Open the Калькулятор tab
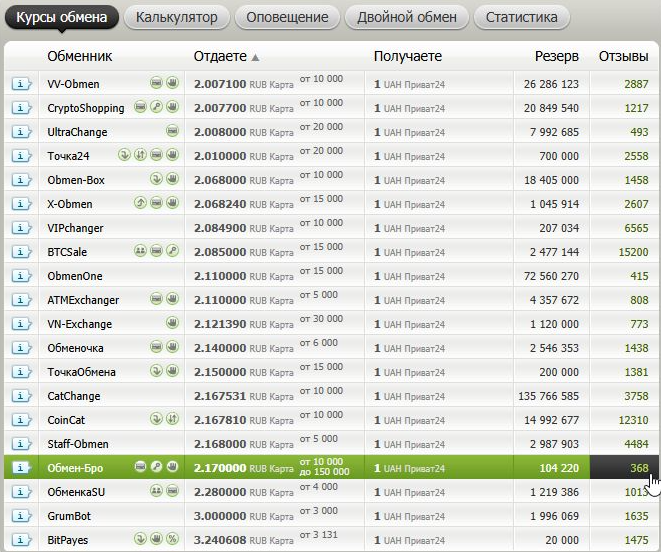 177,17
